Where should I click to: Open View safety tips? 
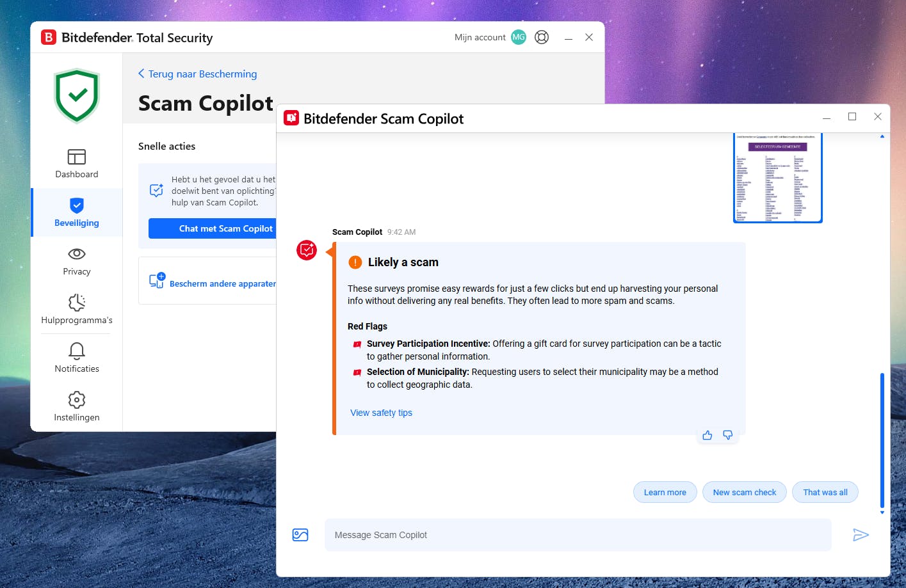click(x=381, y=412)
